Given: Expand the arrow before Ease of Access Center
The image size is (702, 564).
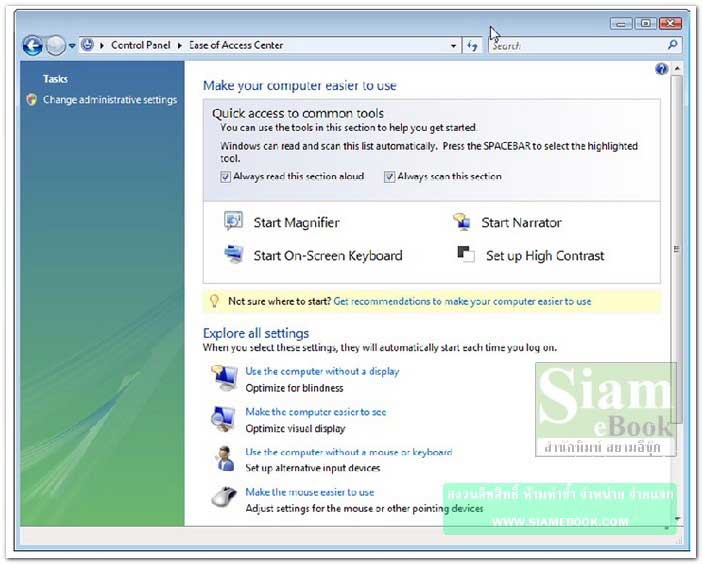Looking at the screenshot, I should tap(180, 46).
